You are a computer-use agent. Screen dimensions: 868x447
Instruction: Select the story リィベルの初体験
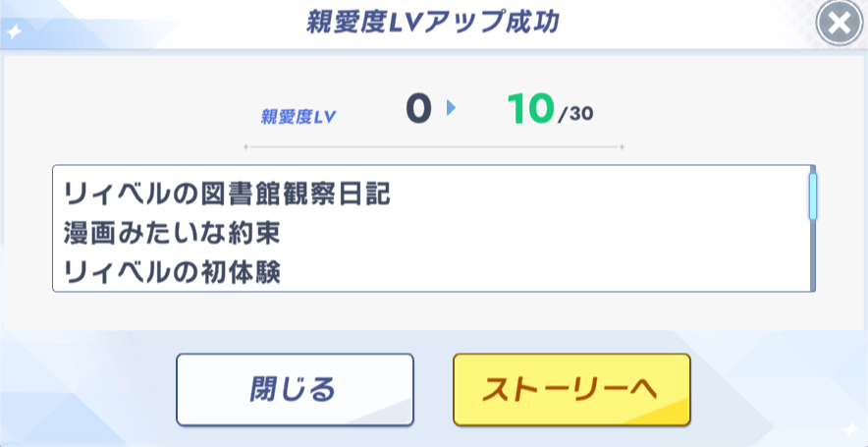click(x=172, y=272)
